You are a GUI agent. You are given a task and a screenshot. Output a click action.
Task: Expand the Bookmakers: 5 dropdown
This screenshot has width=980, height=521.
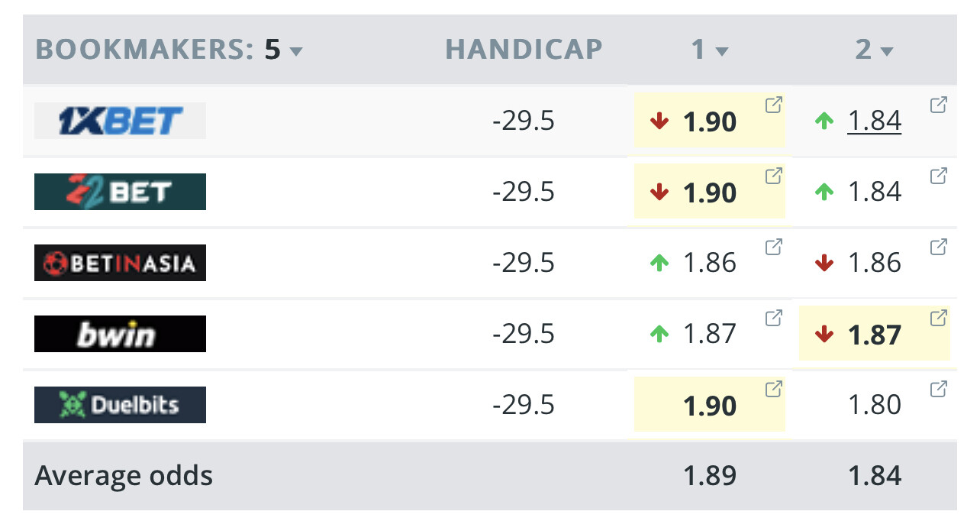pyautogui.click(x=296, y=51)
